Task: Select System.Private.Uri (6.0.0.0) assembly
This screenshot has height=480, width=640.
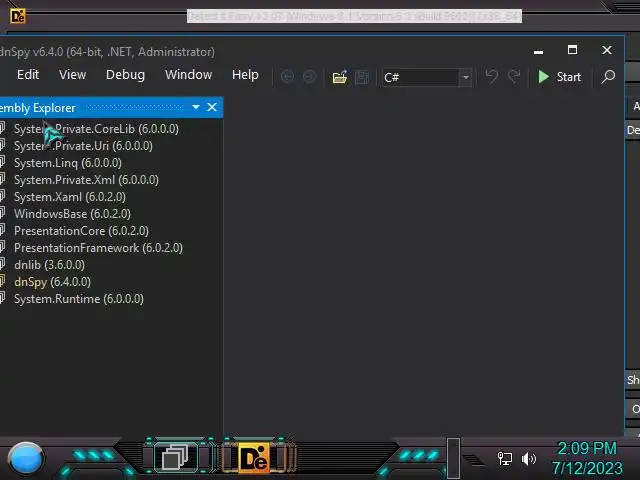Action: pyautogui.click(x=83, y=146)
